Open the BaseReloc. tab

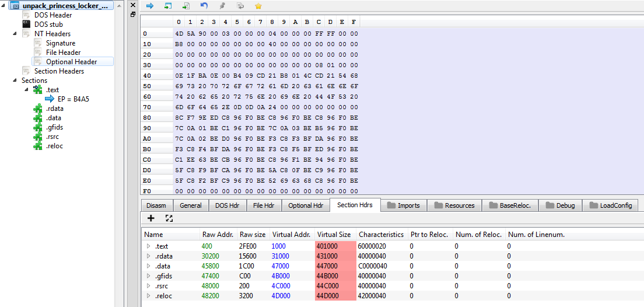coord(510,205)
